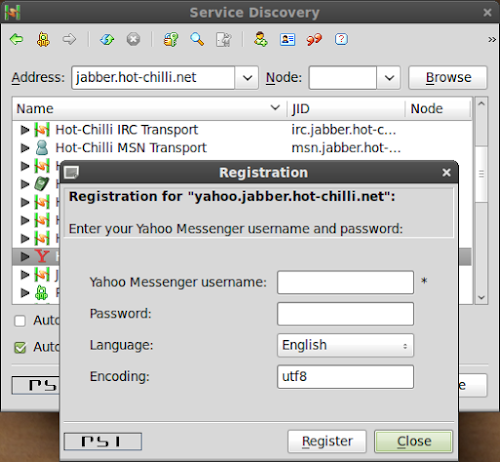Viewport: 500px width, 462px height.
Task: Click the Name column header
Action: pos(150,109)
